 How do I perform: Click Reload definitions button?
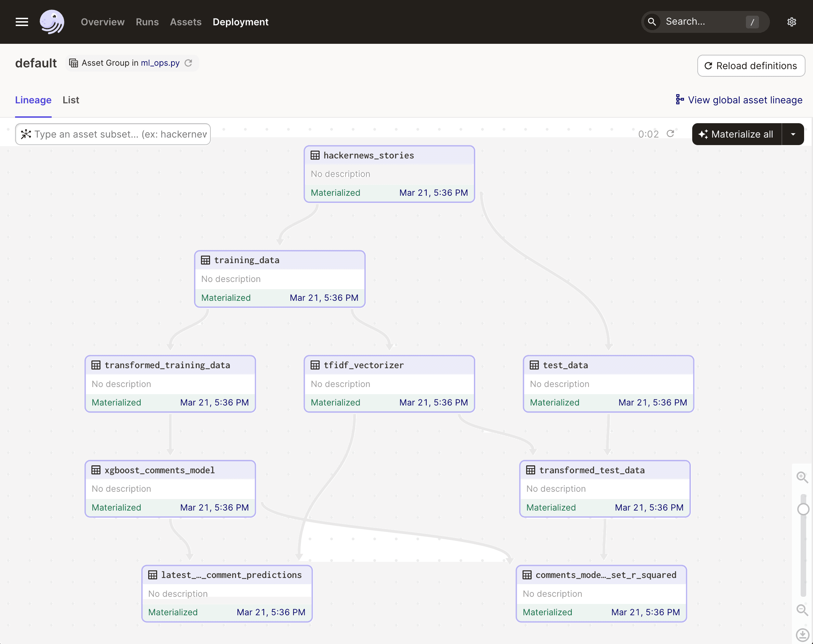[x=751, y=66]
